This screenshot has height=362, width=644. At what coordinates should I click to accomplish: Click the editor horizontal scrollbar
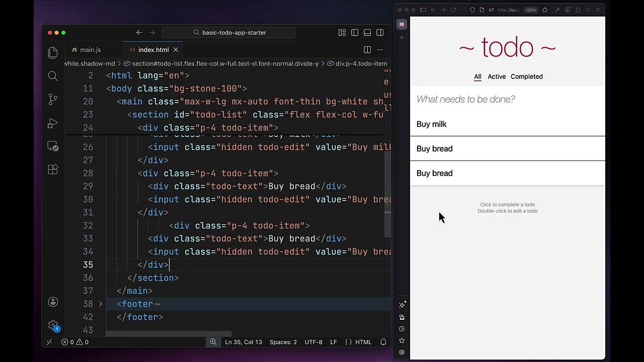pos(169,333)
